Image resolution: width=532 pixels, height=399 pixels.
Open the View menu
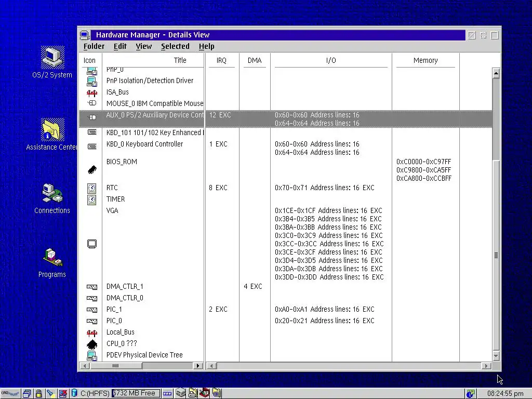144,46
